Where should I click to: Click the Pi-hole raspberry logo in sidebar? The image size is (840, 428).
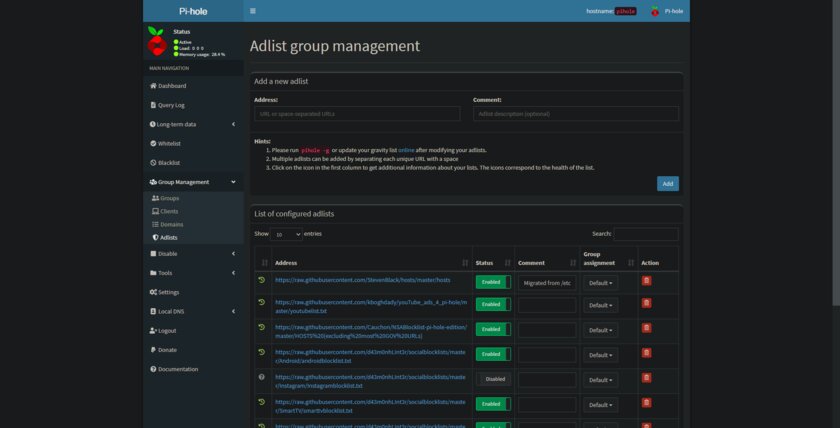(x=157, y=41)
